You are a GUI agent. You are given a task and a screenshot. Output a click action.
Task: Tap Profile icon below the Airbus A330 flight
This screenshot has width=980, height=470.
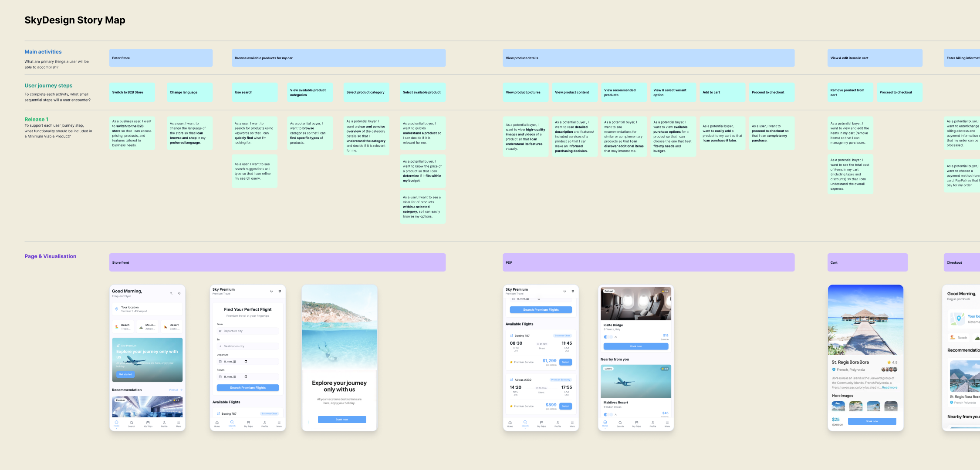click(558, 423)
